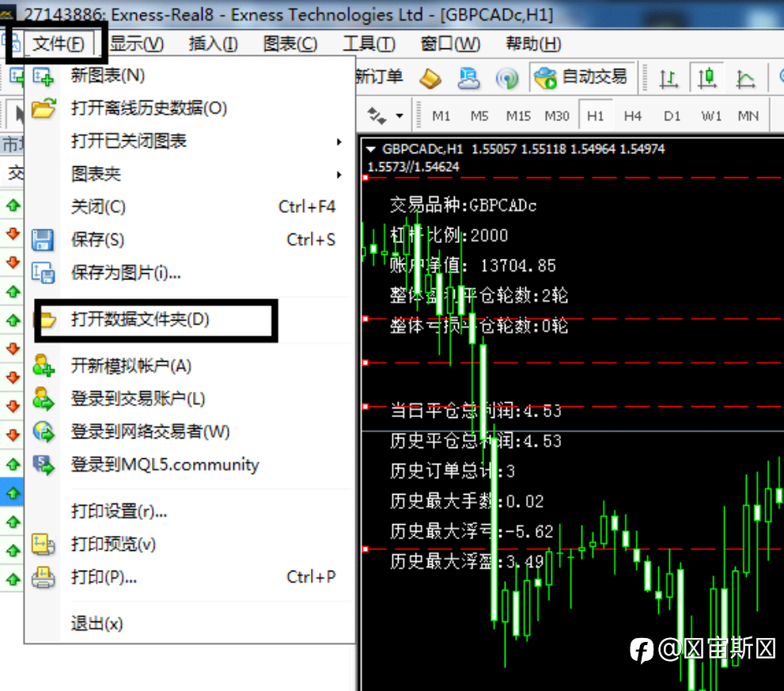Select the MN timeframe
The height and width of the screenshot is (691, 784).
coord(748,116)
